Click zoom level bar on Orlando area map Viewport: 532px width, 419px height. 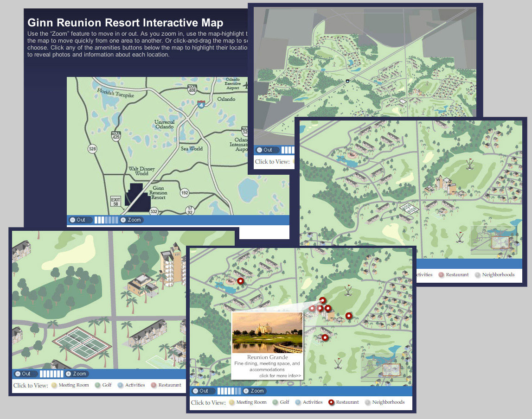click(106, 220)
